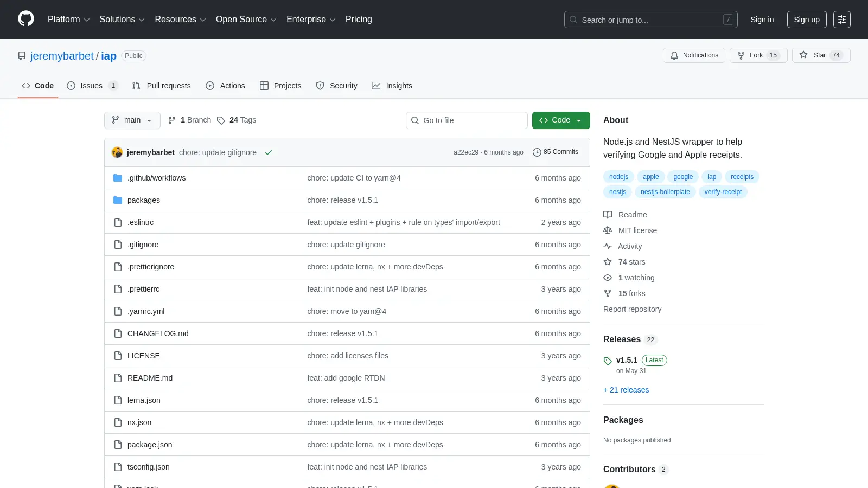Open the lerna.json file
This screenshot has height=488, width=868.
coord(144,400)
